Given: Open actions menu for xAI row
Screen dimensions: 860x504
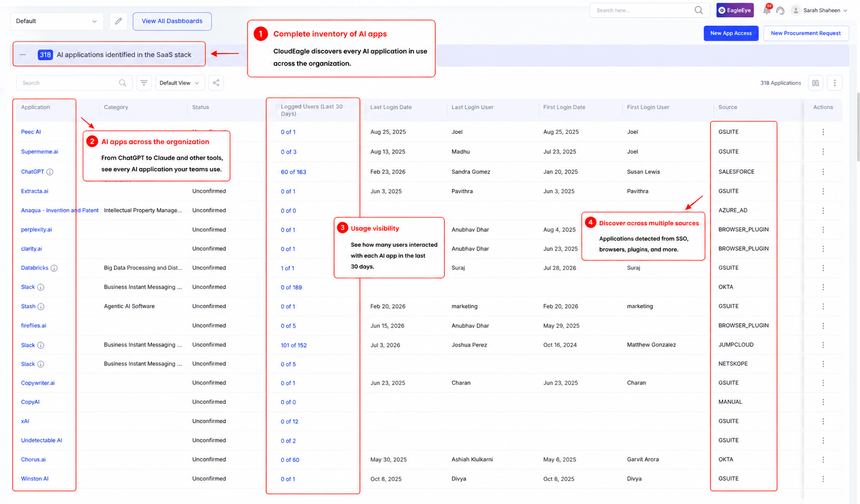Looking at the screenshot, I should (823, 421).
